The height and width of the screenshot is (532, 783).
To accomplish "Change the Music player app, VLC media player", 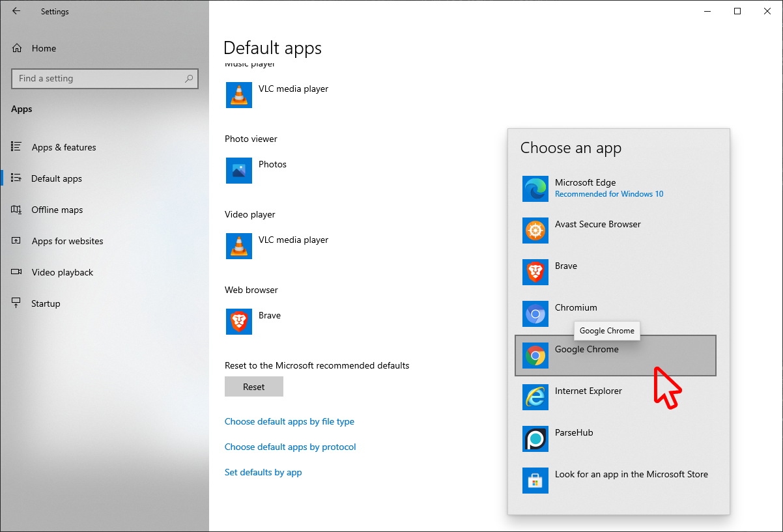I will (278, 95).
